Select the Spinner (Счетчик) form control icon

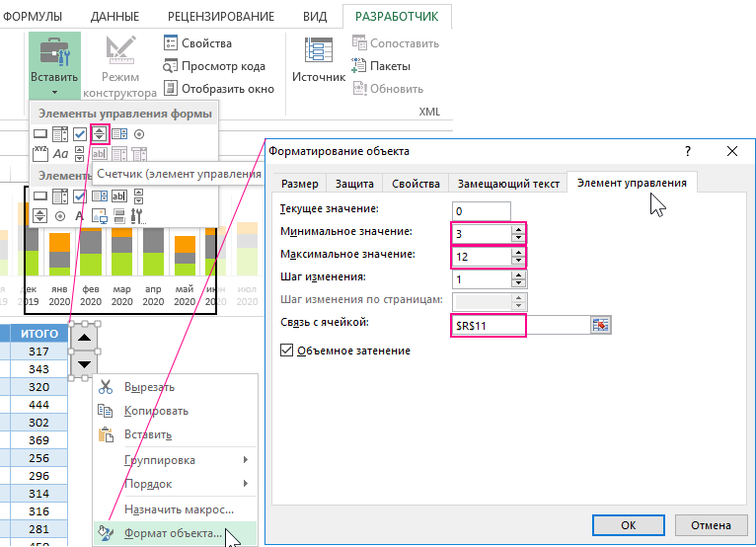tap(100, 134)
